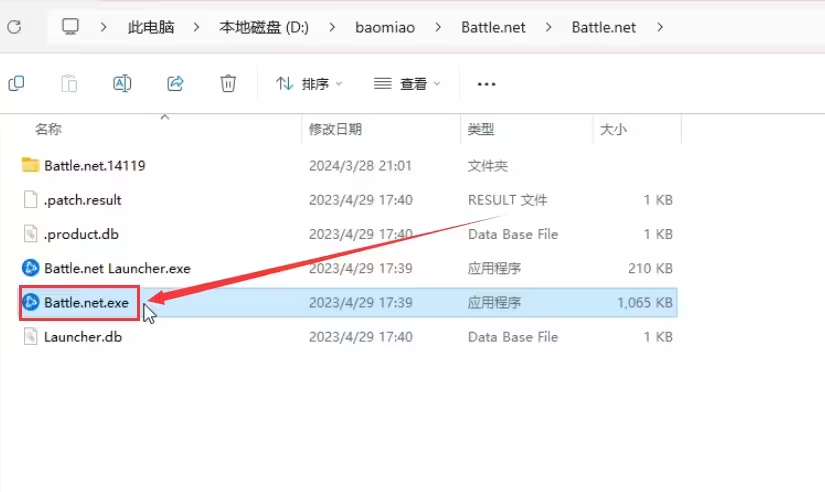Sort by 类型 column header
The width and height of the screenshot is (825, 492).
tap(481, 129)
